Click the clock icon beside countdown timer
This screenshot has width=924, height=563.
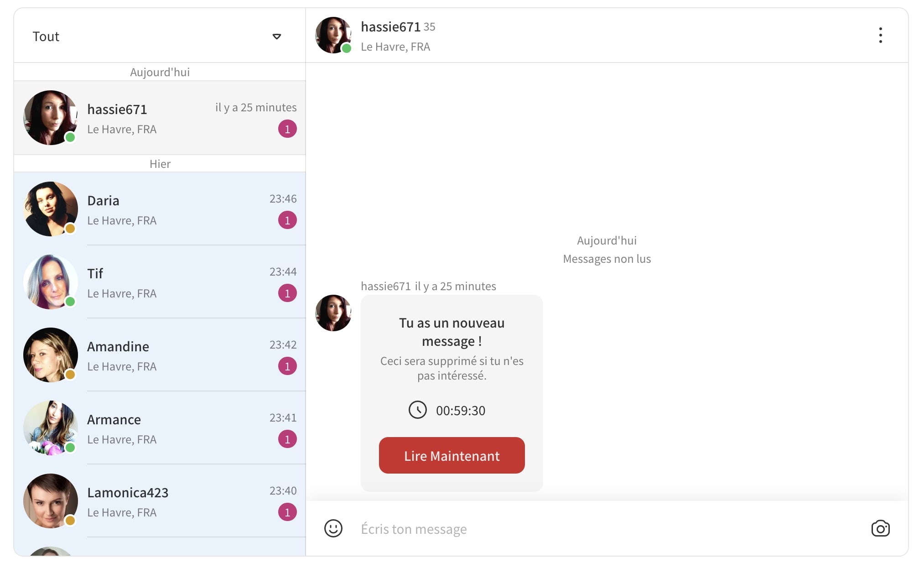417,410
